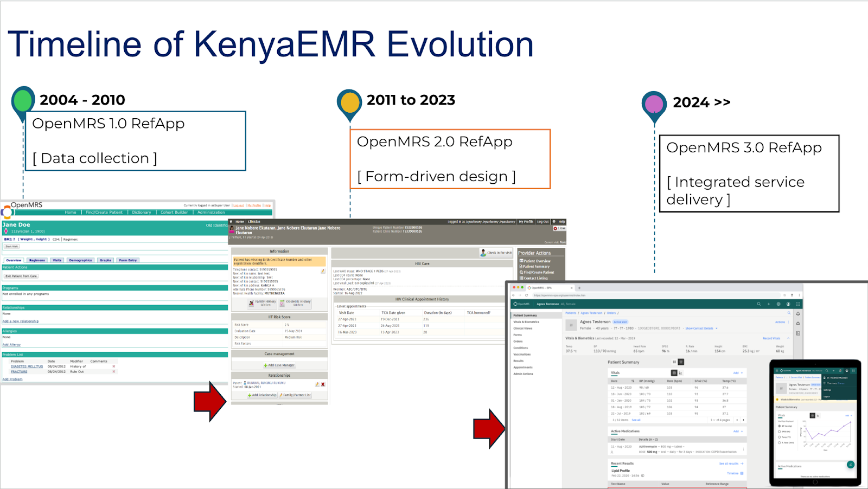Click the Close button on patient header
This screenshot has width=868, height=489.
point(559,228)
